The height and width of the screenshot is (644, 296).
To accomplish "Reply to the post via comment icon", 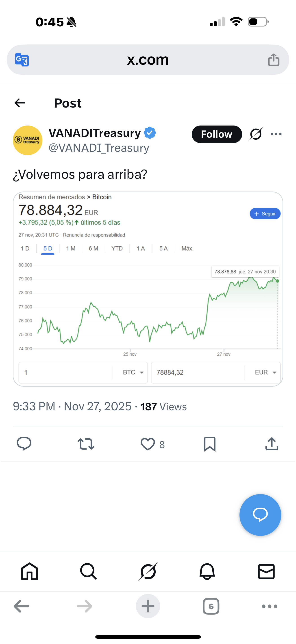I will 24,444.
